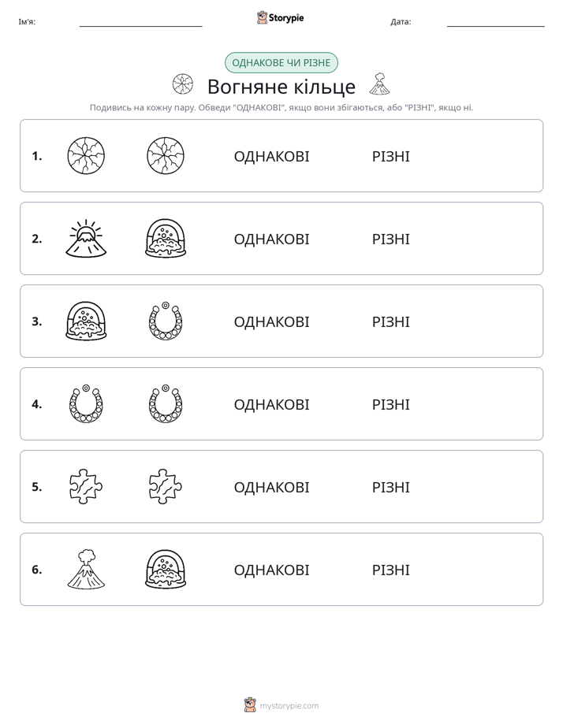Choose ОДНАКОВІ for row 4

pyautogui.click(x=271, y=404)
